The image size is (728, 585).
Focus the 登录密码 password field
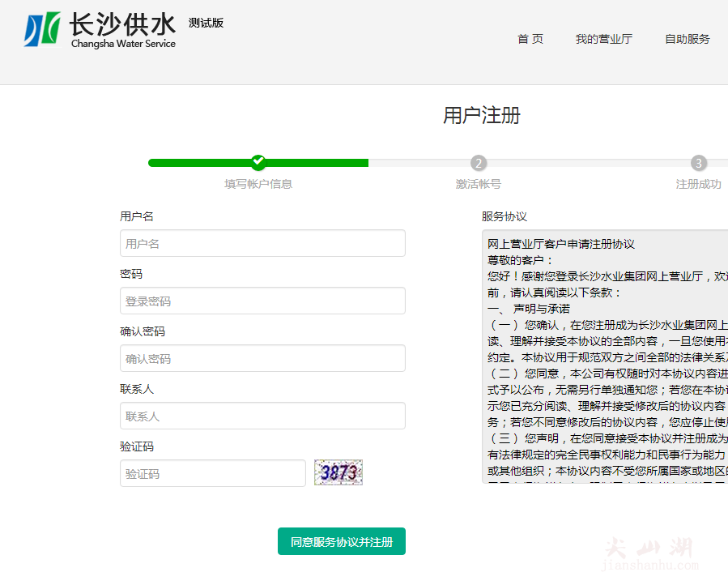262,301
